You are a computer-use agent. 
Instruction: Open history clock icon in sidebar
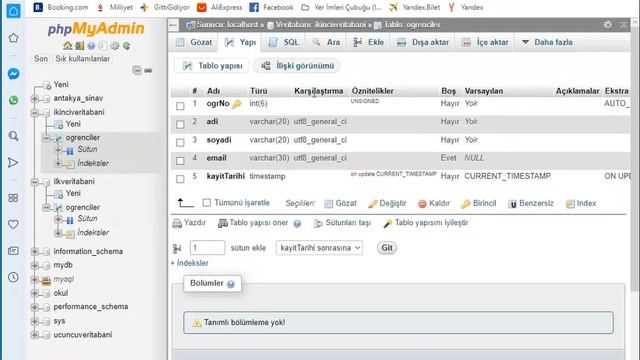pyautogui.click(x=13, y=277)
